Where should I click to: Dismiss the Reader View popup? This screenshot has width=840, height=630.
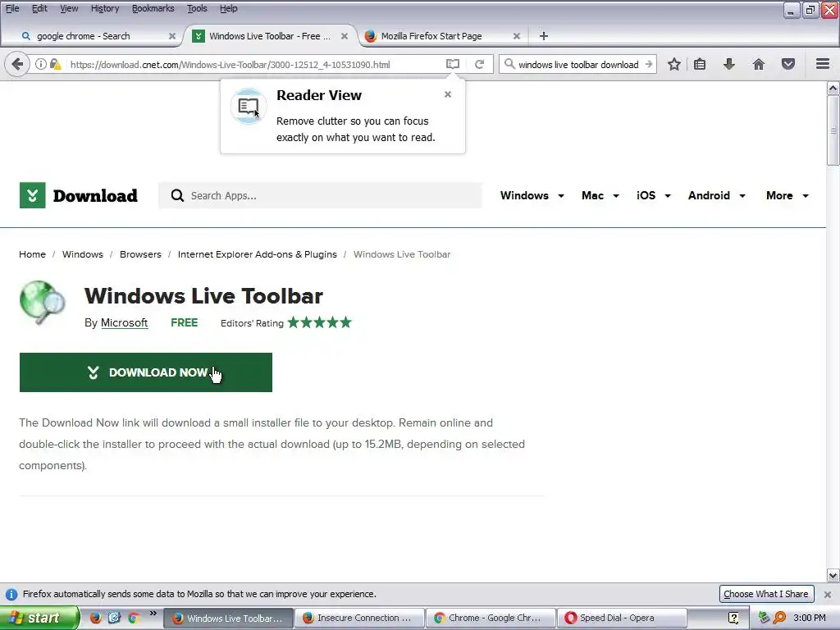point(448,94)
